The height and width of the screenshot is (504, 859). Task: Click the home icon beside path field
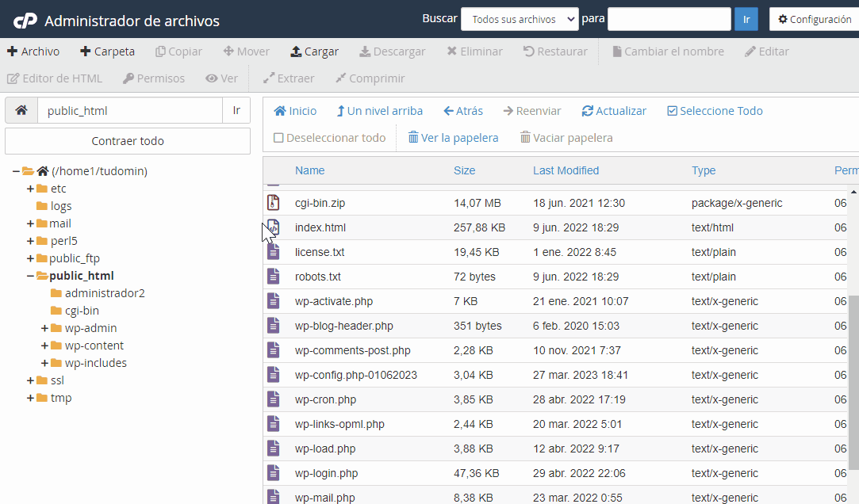(21, 110)
